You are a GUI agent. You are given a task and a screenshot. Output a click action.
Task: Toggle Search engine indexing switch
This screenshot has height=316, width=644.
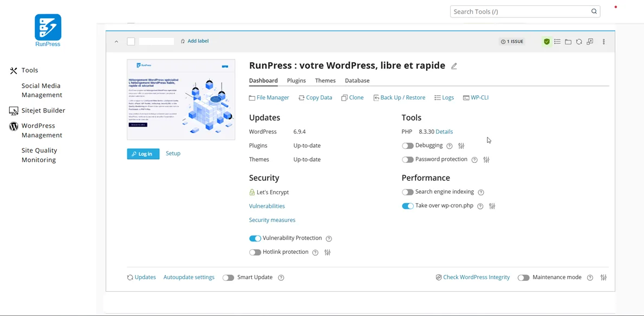coord(407,192)
